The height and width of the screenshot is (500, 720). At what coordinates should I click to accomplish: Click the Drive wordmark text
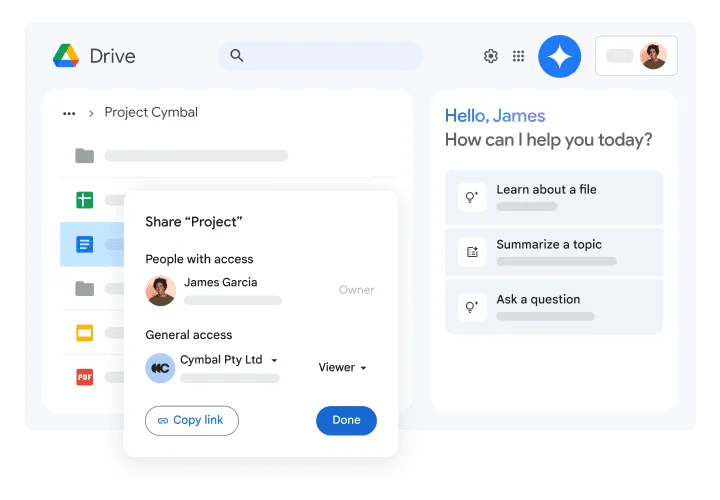click(112, 56)
